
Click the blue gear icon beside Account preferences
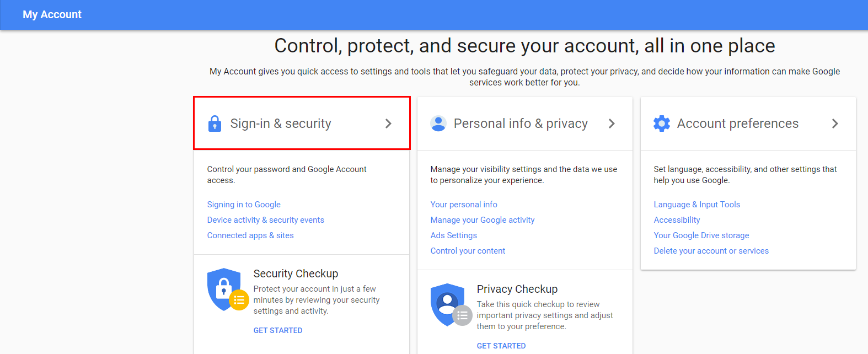tap(662, 124)
